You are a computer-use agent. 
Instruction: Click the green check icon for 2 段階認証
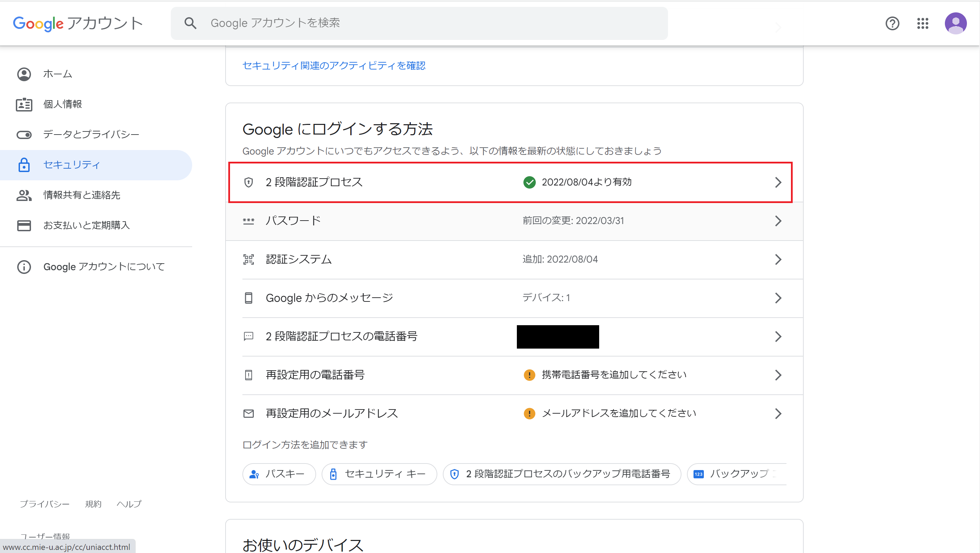coord(529,182)
